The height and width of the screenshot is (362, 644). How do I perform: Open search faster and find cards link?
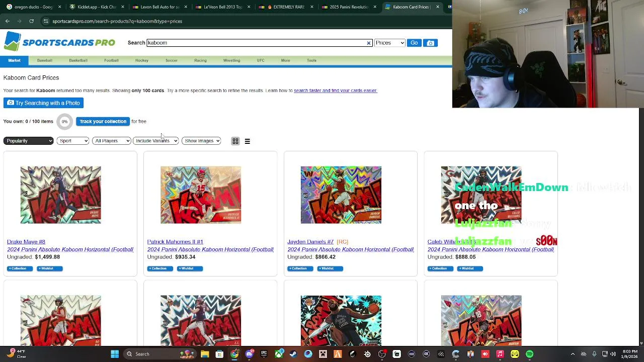click(x=335, y=90)
